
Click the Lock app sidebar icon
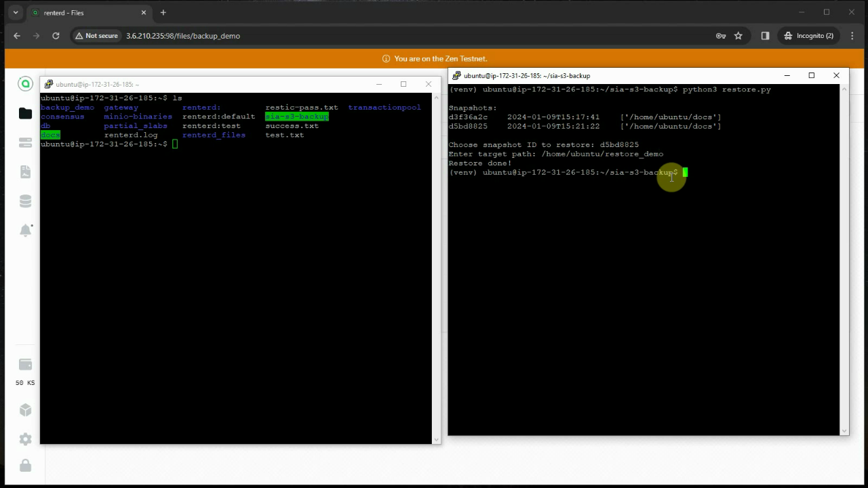[25, 465]
